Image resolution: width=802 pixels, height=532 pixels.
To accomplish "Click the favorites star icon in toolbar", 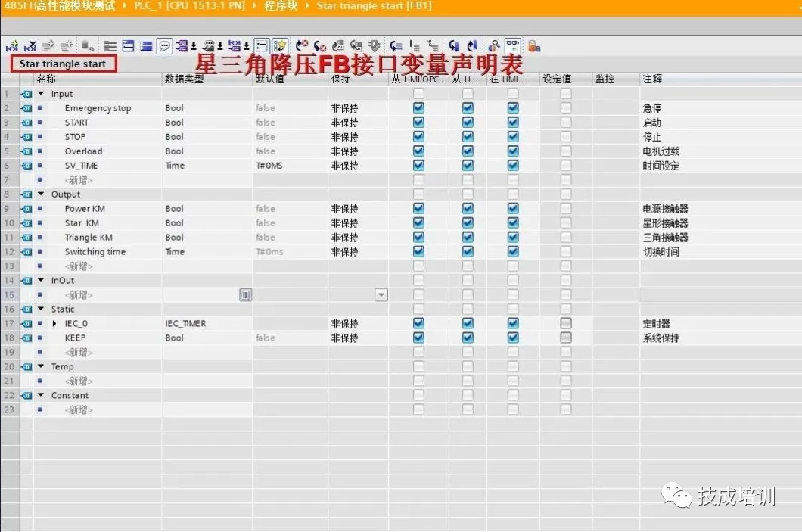I will 280,45.
